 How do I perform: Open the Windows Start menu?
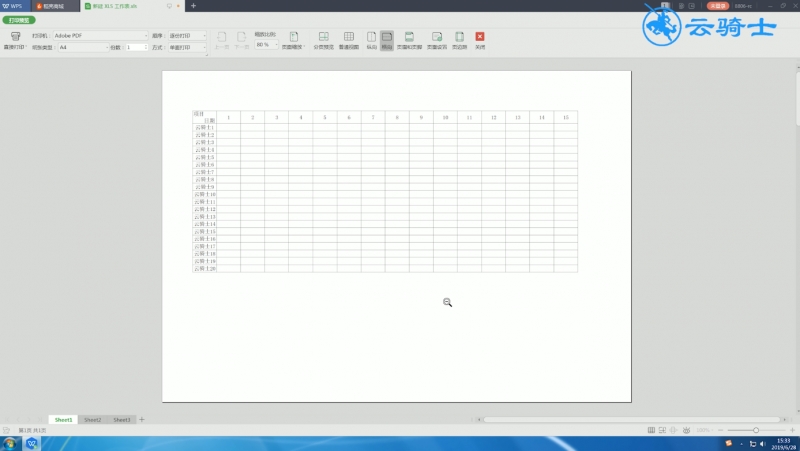[x=9, y=443]
